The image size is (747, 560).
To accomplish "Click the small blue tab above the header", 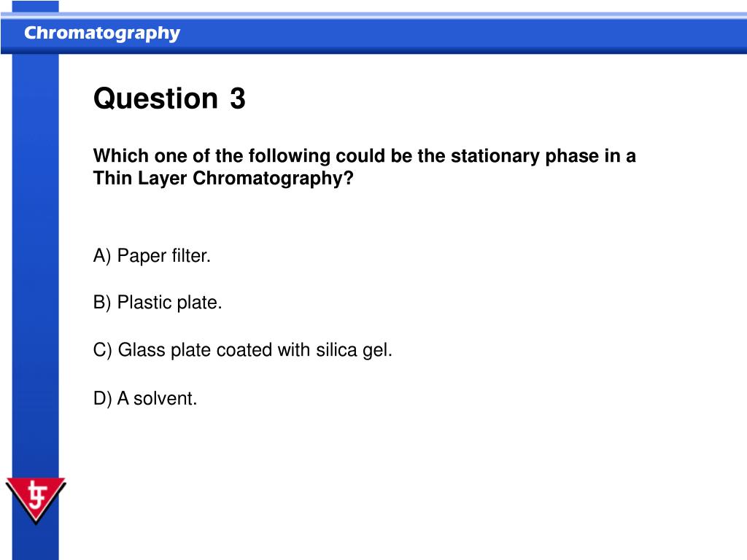I will (x=35, y=7).
